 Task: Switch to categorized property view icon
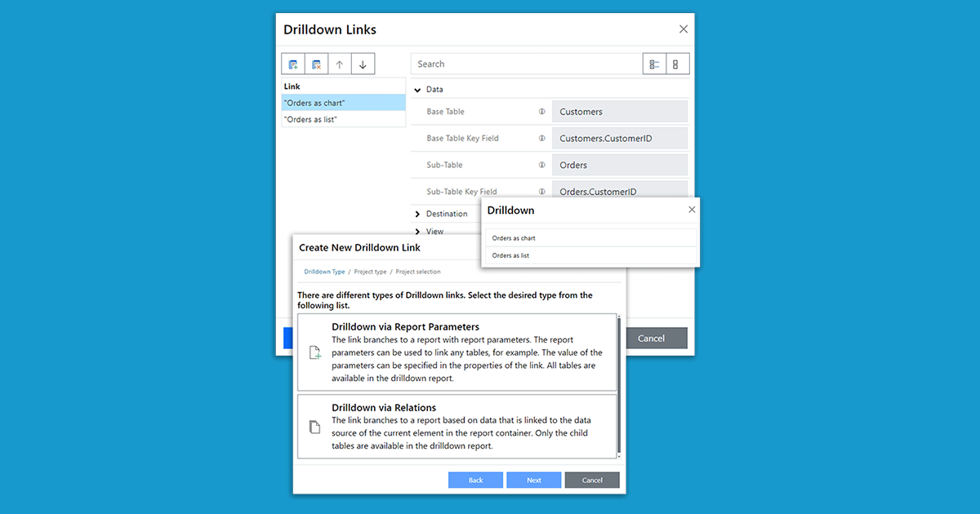654,64
